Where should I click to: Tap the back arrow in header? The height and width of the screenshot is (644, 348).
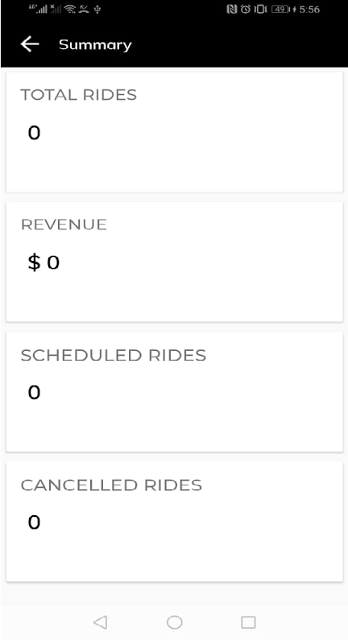click(x=30, y=44)
